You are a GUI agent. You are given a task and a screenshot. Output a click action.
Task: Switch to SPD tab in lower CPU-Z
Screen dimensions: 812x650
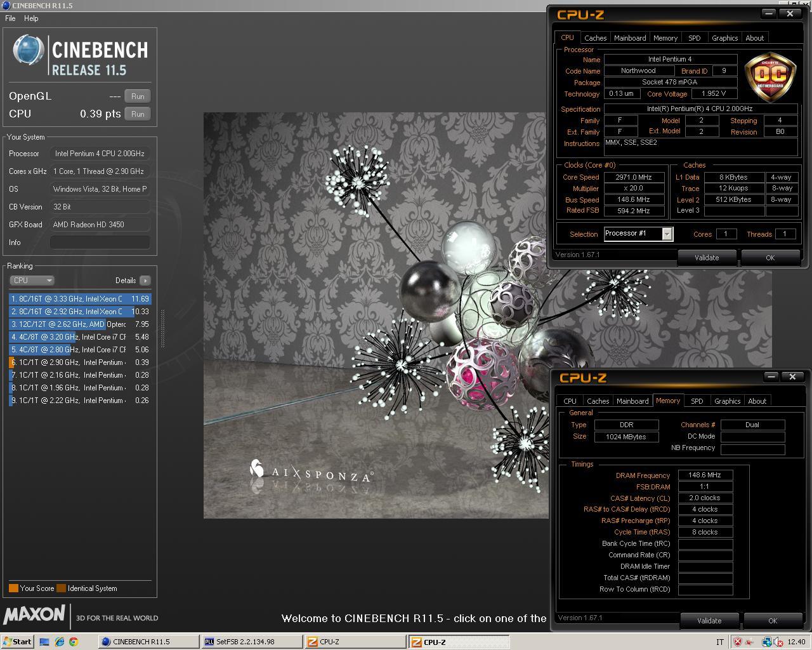[x=697, y=401]
